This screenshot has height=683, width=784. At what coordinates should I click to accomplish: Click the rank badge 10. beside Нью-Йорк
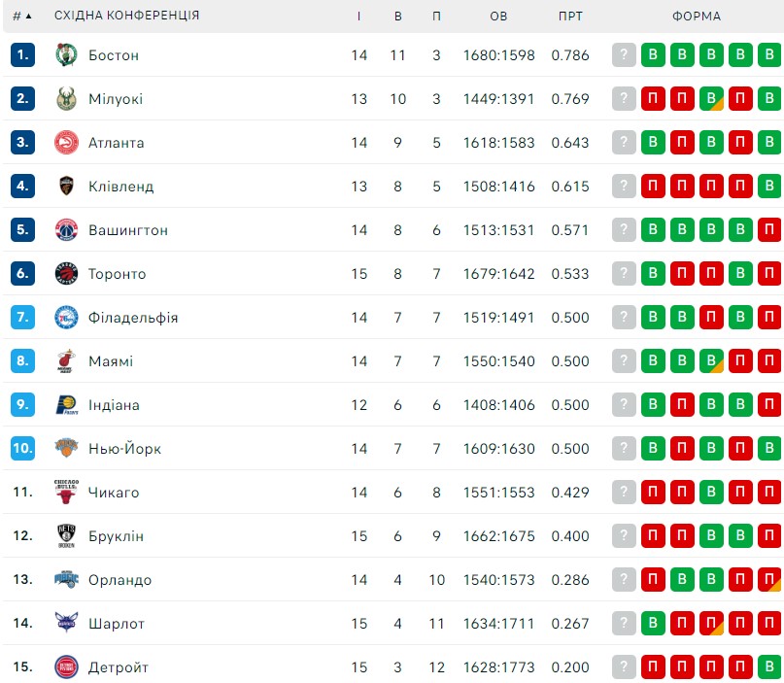(x=22, y=448)
